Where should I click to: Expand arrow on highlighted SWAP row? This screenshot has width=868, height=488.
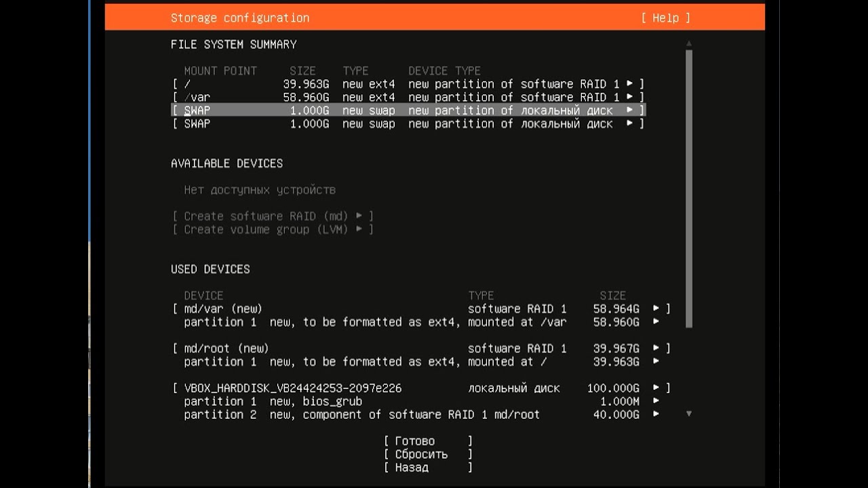[x=630, y=110]
